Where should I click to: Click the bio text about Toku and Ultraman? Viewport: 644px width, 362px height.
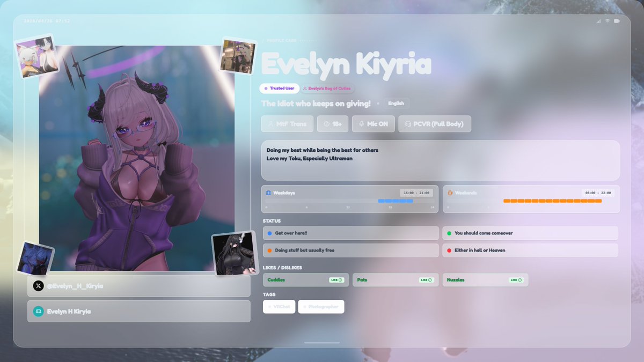[x=322, y=154]
